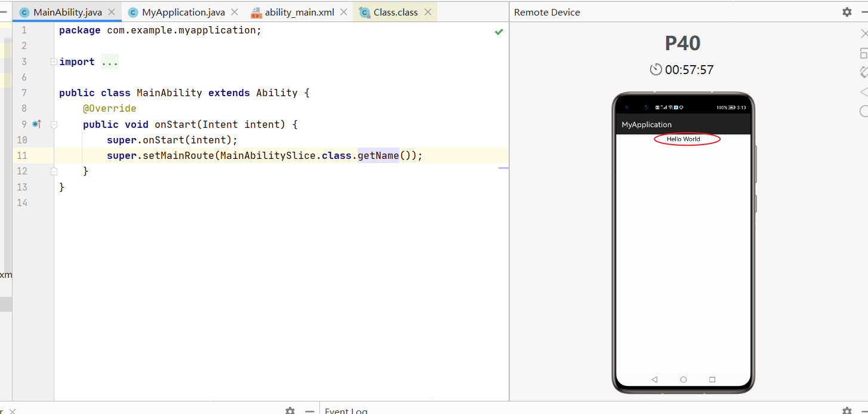Image resolution: width=868 pixels, height=414 pixels.
Task: Click the Remote Device panel title
Action: point(547,12)
